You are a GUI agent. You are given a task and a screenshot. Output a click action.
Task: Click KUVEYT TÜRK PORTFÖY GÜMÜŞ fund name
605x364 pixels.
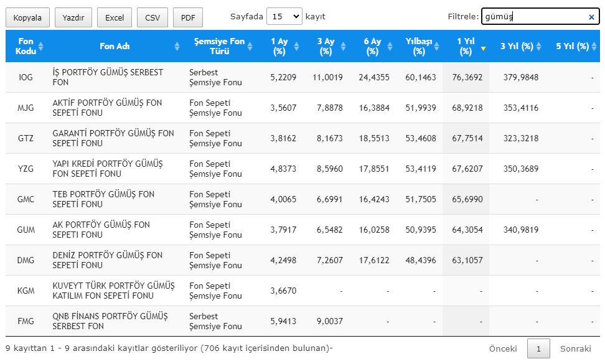[114, 291]
